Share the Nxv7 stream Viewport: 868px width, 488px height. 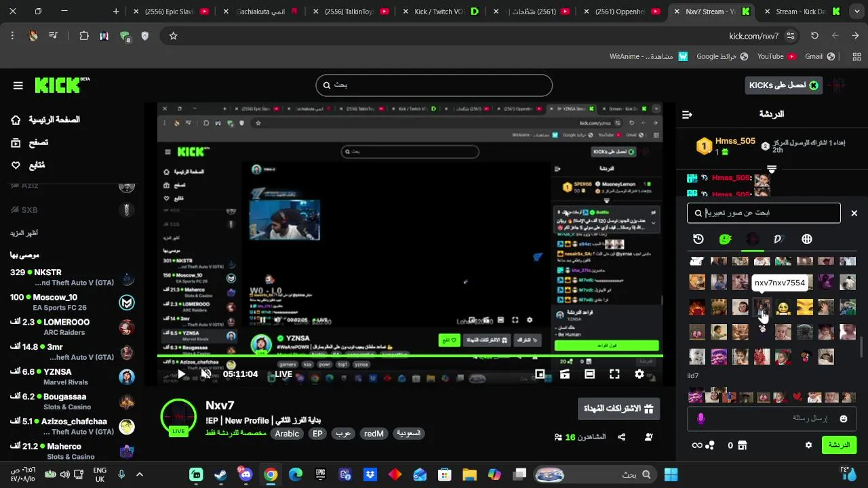tap(621, 437)
